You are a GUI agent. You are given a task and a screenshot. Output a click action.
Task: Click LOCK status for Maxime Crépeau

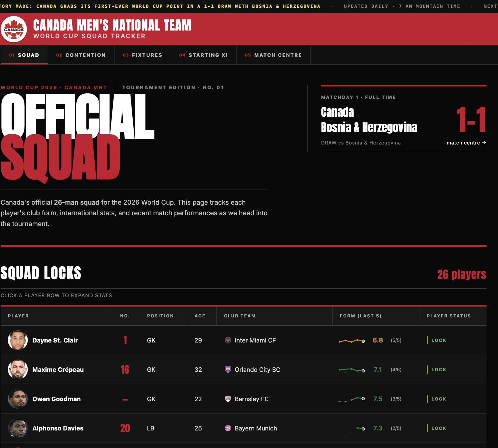(437, 369)
